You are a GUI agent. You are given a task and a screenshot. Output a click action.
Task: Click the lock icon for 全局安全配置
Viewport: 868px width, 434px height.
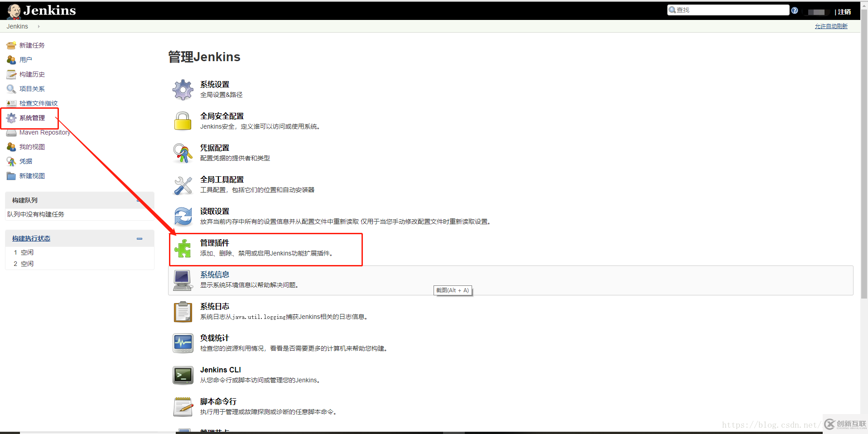[x=183, y=121]
